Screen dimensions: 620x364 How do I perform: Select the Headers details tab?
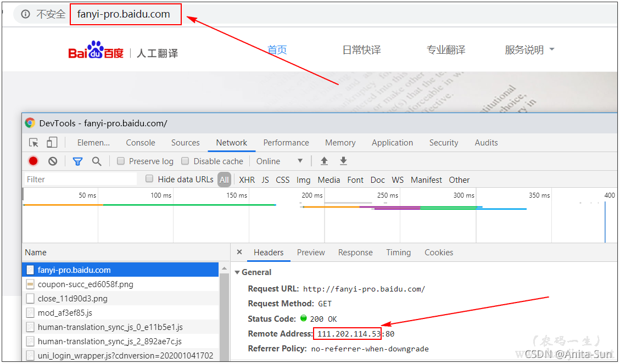point(269,252)
